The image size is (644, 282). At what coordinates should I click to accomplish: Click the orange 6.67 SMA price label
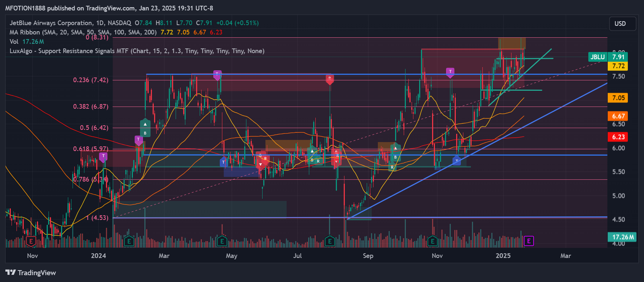point(618,116)
